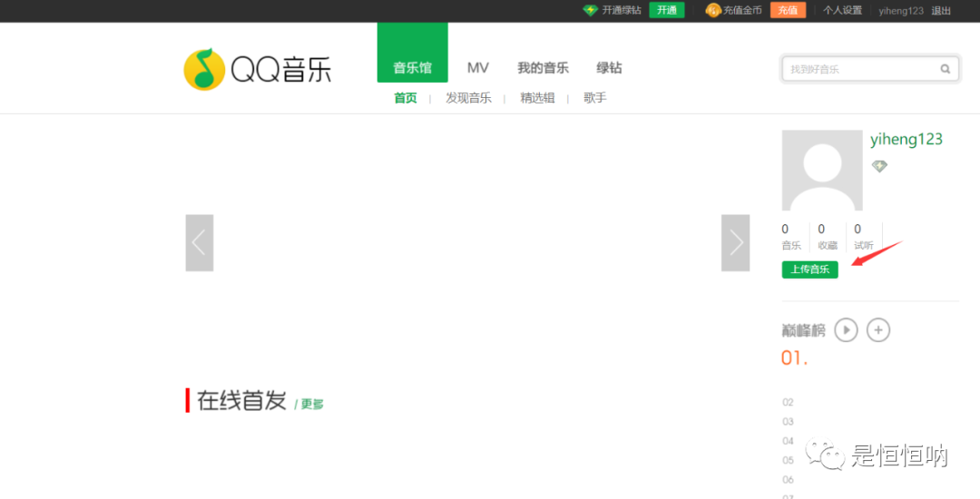Click the orange 01. rank entry

[x=794, y=357]
